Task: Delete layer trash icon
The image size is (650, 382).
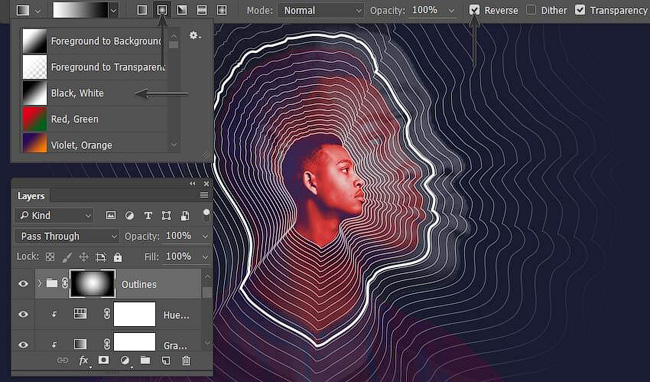Action: click(187, 361)
